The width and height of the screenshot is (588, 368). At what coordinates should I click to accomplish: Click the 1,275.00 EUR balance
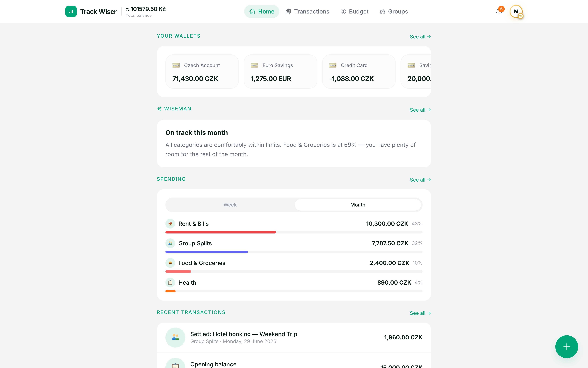(x=271, y=79)
